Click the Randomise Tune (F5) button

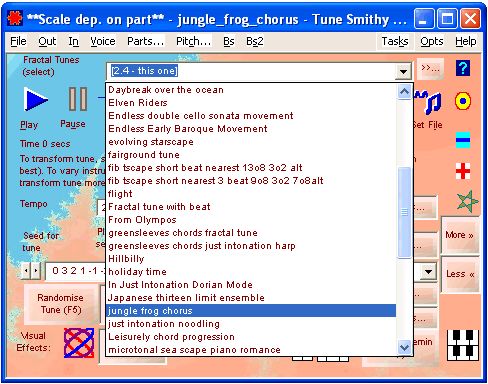click(60, 304)
